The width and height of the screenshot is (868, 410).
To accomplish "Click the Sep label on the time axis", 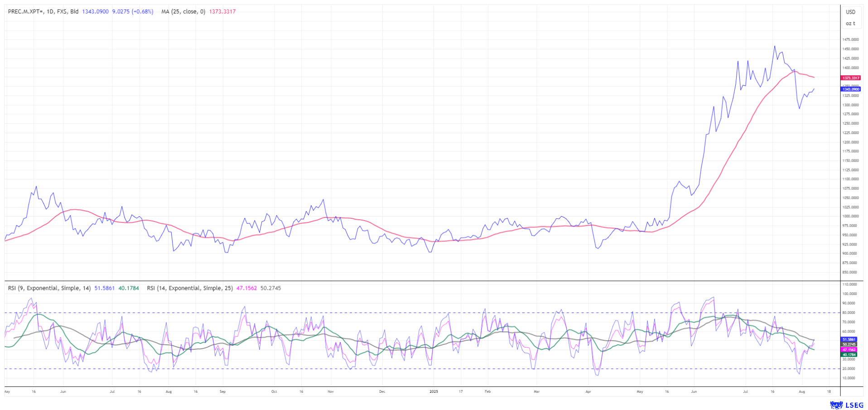I will pyautogui.click(x=222, y=391).
